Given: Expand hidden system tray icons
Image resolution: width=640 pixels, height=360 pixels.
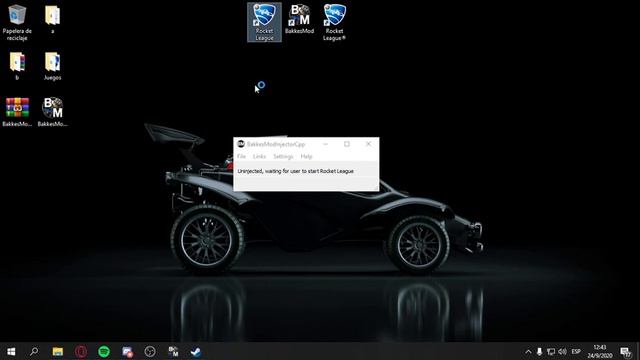Looking at the screenshot, I should (x=528, y=351).
